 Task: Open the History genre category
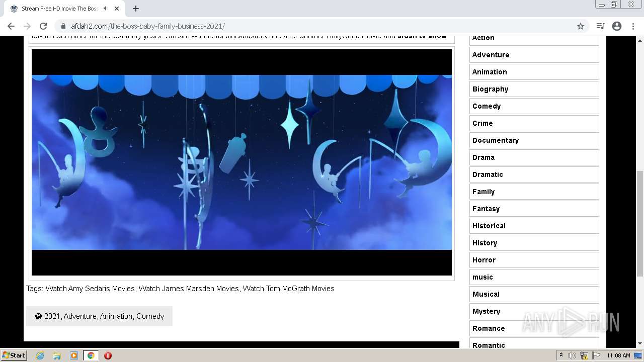pos(534,243)
